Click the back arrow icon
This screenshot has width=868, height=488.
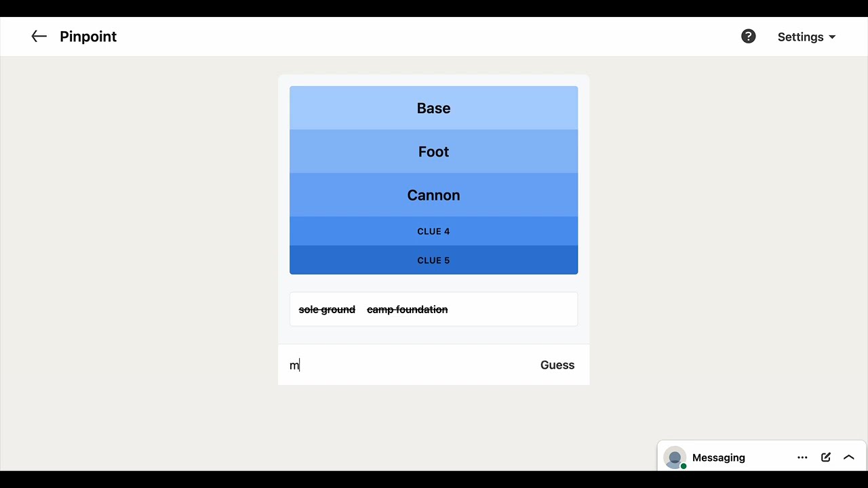point(39,37)
